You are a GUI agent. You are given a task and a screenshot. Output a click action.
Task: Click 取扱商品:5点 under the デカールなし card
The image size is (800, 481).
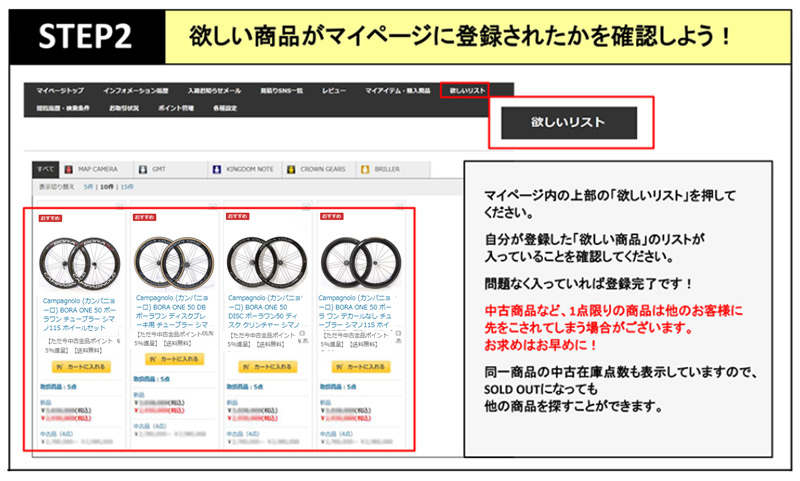click(338, 387)
